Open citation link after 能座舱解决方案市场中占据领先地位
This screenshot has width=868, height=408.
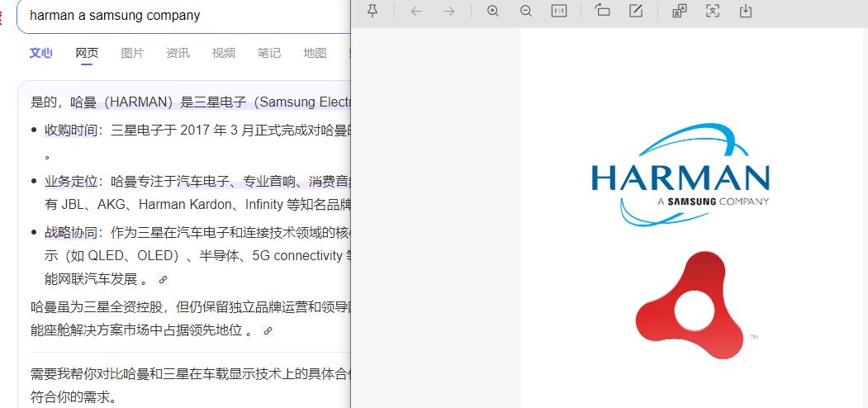click(268, 330)
